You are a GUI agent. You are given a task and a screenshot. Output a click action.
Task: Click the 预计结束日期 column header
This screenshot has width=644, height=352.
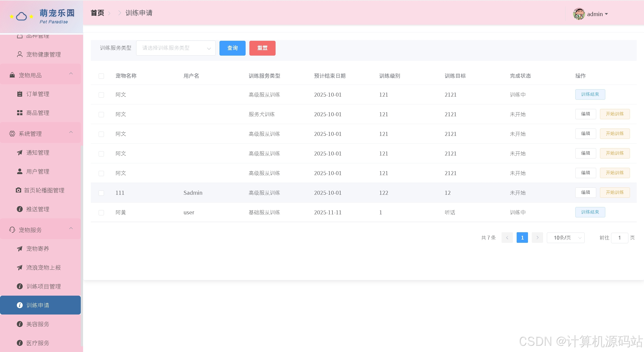[330, 76]
